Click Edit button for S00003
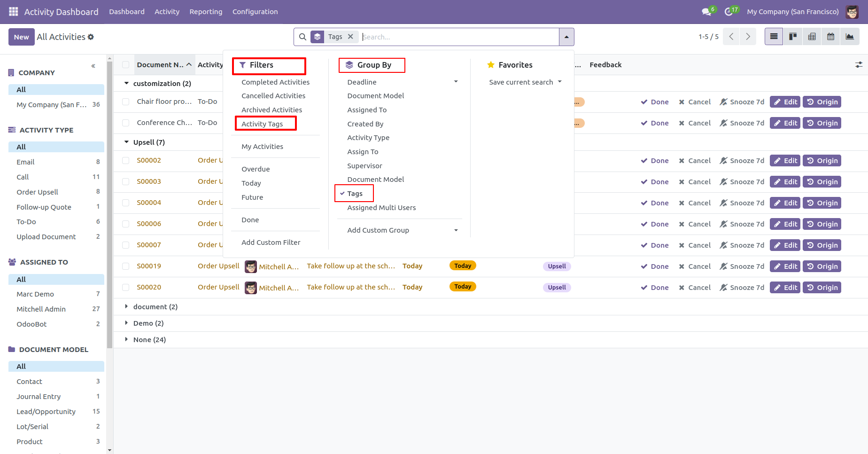This screenshot has width=868, height=454. tap(785, 182)
